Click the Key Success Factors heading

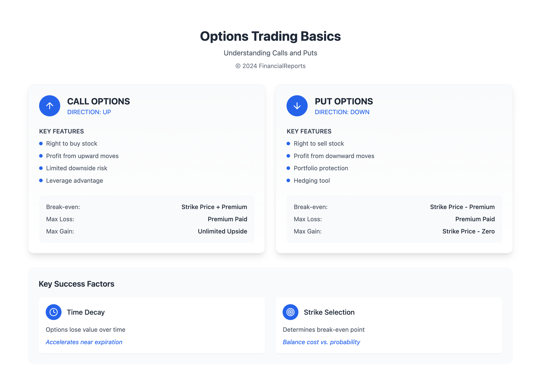point(76,284)
